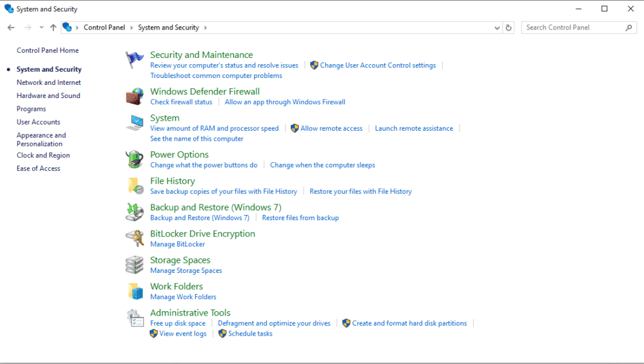Open the Administrative Tools gear icon
This screenshot has height=364, width=644.
click(135, 318)
